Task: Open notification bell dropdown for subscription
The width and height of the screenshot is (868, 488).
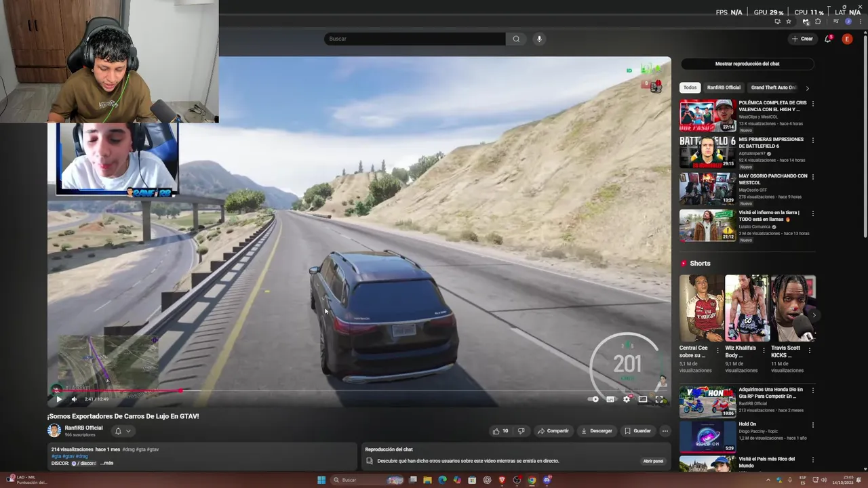Action: click(122, 431)
